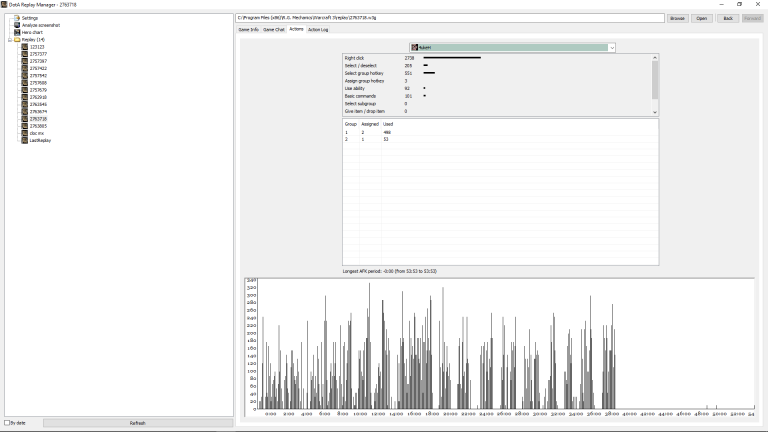Click the Refresh button
Image resolution: width=768 pixels, height=432 pixels.
138,423
